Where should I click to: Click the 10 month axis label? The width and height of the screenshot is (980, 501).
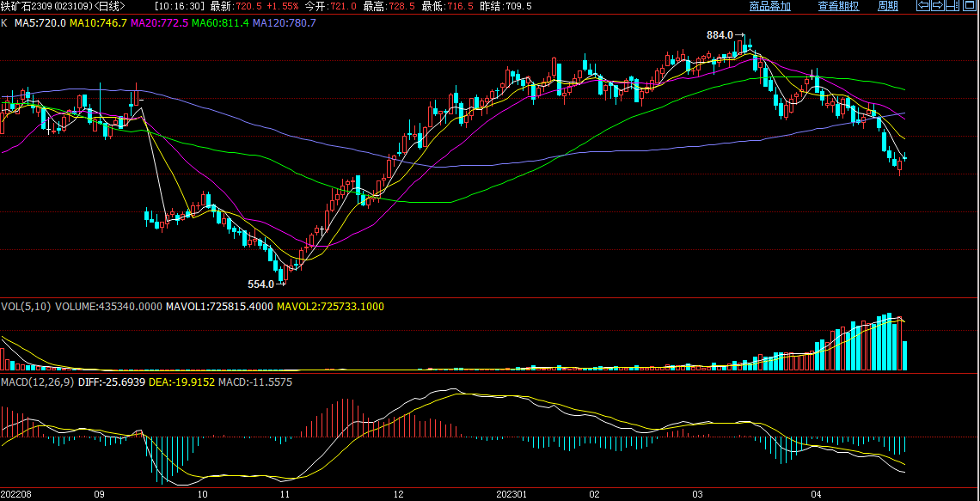202,494
